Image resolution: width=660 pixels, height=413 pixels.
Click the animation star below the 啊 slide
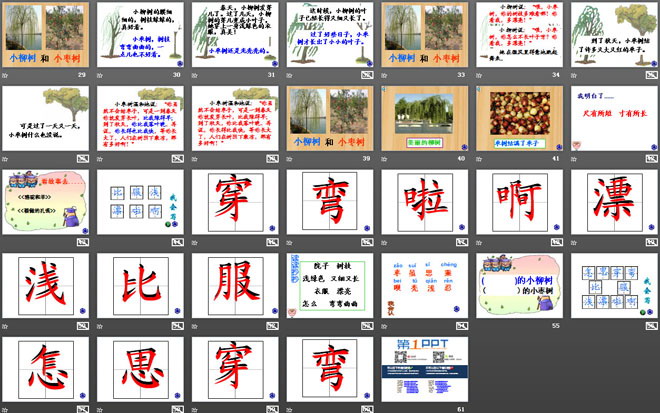(479, 243)
